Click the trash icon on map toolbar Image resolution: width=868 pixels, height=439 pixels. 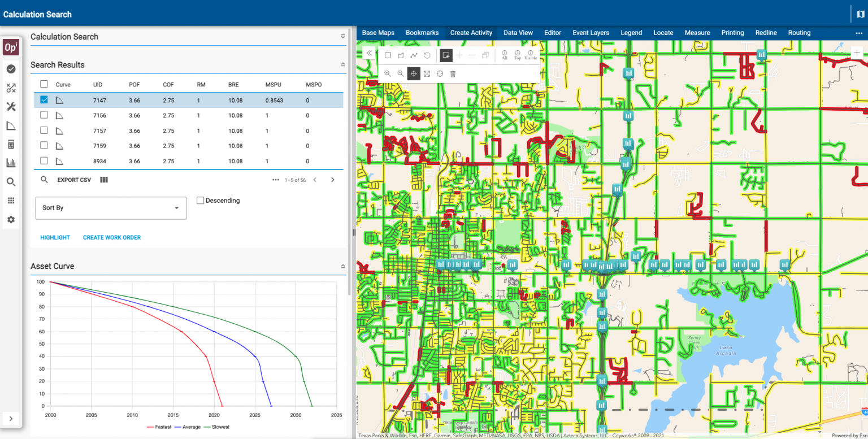[453, 73]
